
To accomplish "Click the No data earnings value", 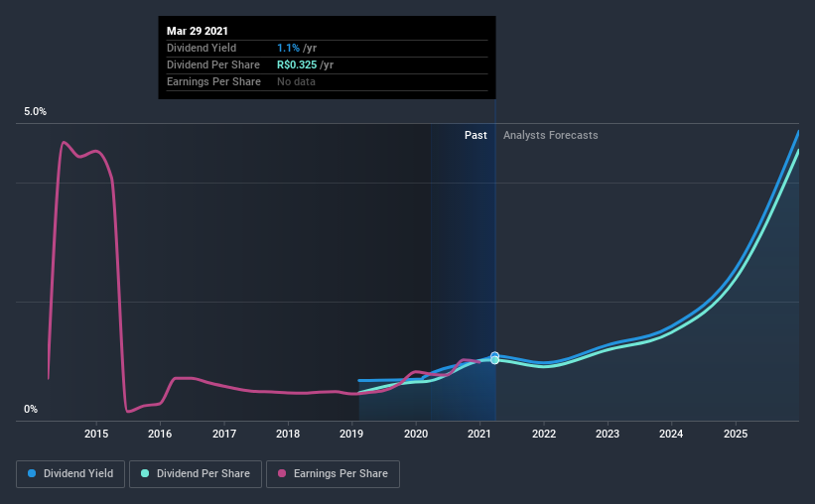I will 296,81.
